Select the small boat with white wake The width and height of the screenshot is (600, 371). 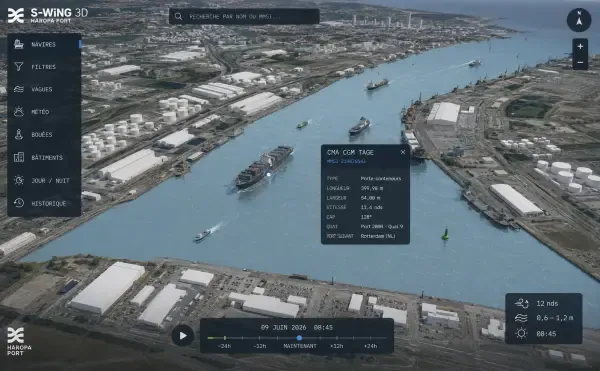pos(204,234)
